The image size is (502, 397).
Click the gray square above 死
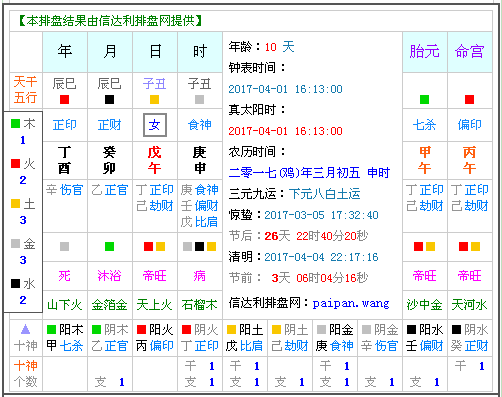tap(65, 246)
